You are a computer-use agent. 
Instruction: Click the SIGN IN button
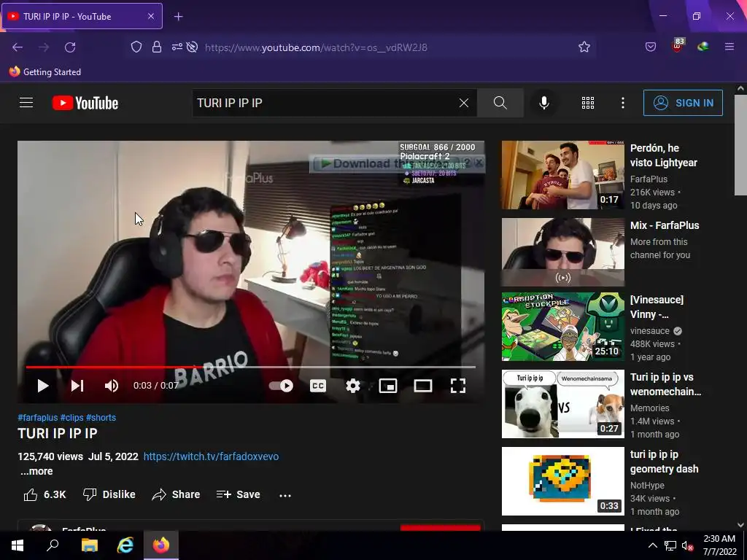pos(683,103)
